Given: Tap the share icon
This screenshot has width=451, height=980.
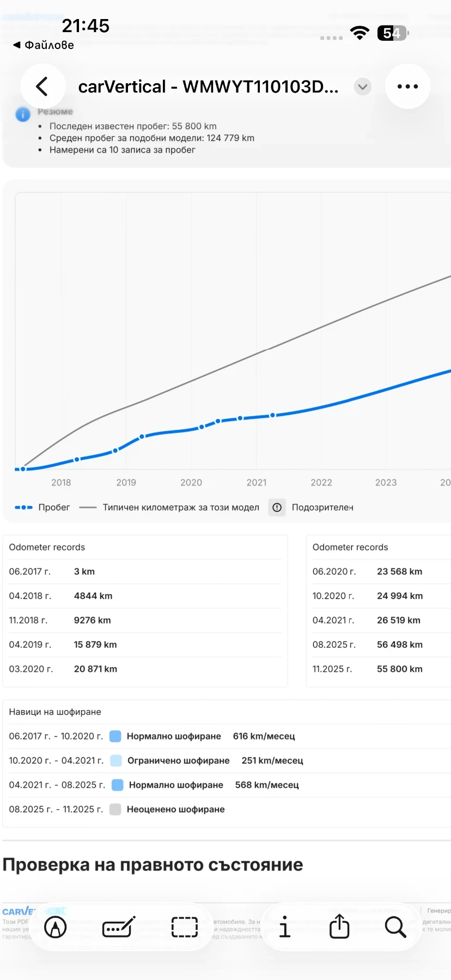Looking at the screenshot, I should click(339, 926).
